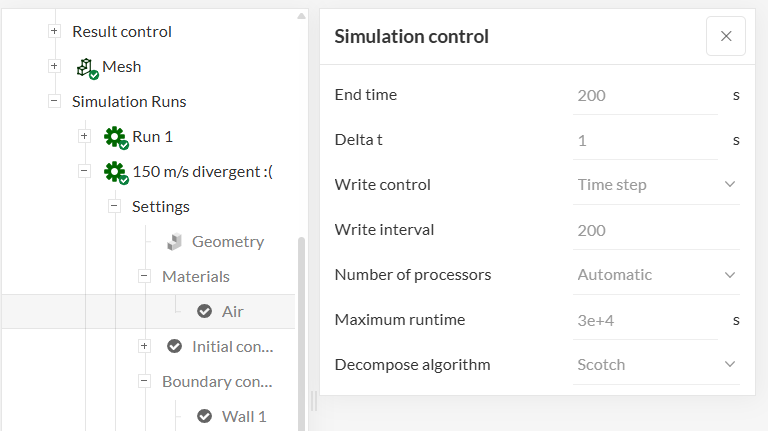Viewport: 768px width, 431px height.
Task: Click the Initial conditions checkmark icon
Action: [175, 347]
